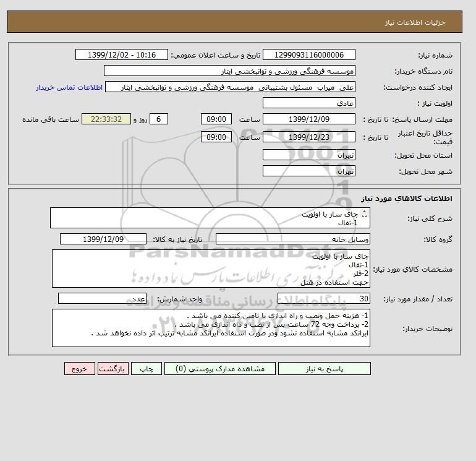
Task: Click the اطلاعات کالاهای مورد نیاز section heading
Action: pyautogui.click(x=407, y=199)
